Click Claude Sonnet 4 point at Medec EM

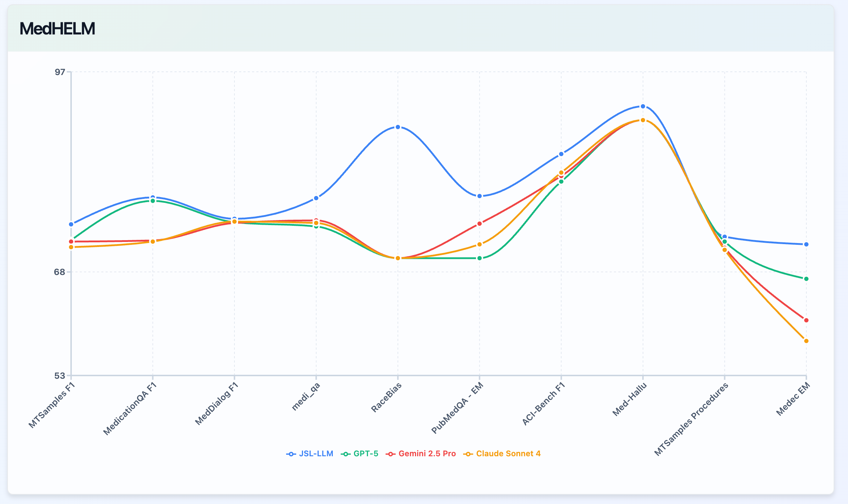tap(806, 341)
